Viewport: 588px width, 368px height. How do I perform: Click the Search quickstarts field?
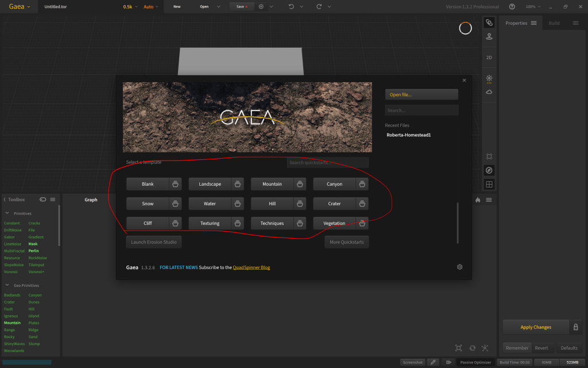tap(328, 163)
